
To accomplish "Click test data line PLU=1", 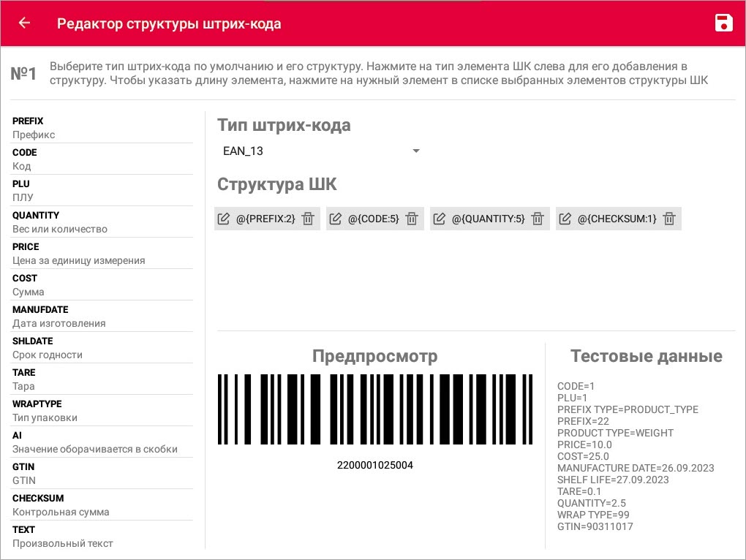I will 573,398.
